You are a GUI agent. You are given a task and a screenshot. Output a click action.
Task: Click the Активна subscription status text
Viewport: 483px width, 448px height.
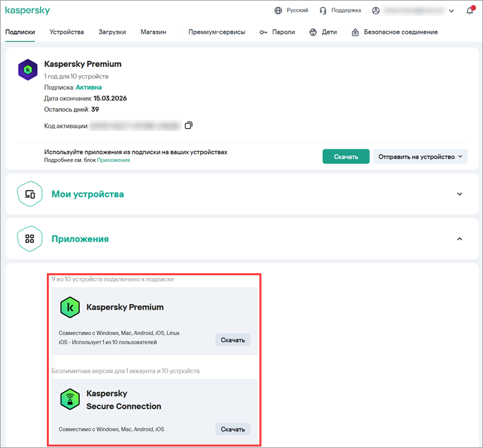89,87
